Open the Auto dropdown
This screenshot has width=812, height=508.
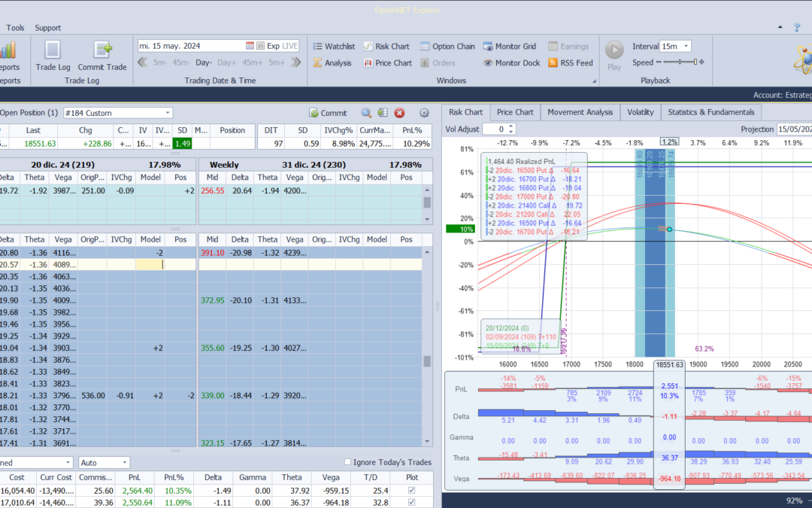[x=125, y=462]
